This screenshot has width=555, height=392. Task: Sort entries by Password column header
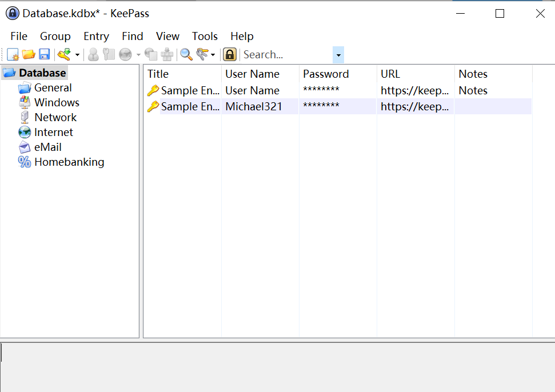(338, 74)
